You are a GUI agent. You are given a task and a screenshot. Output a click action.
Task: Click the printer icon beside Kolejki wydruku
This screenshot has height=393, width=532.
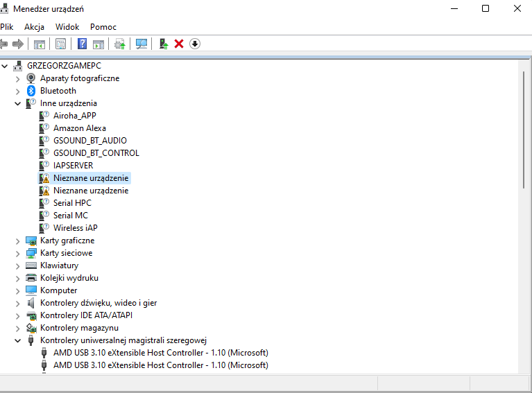[31, 278]
